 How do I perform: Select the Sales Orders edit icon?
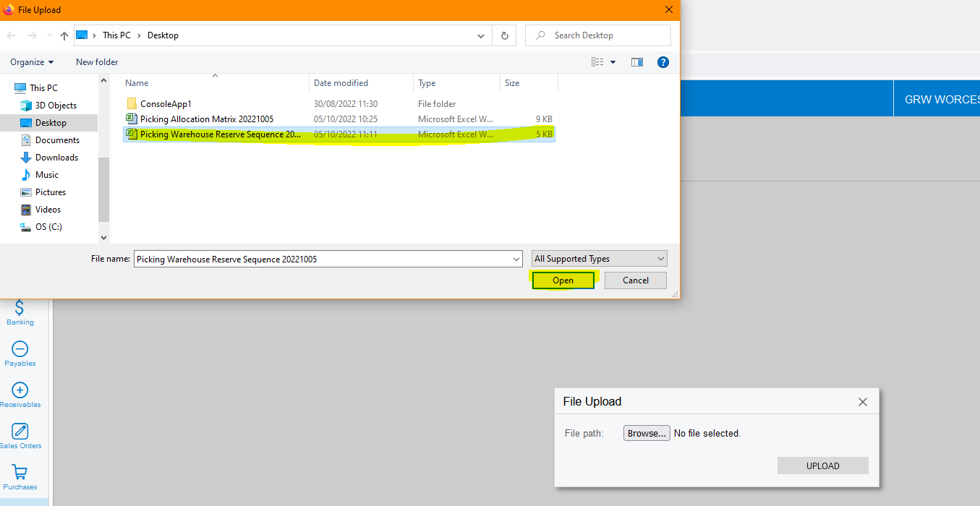(20, 432)
